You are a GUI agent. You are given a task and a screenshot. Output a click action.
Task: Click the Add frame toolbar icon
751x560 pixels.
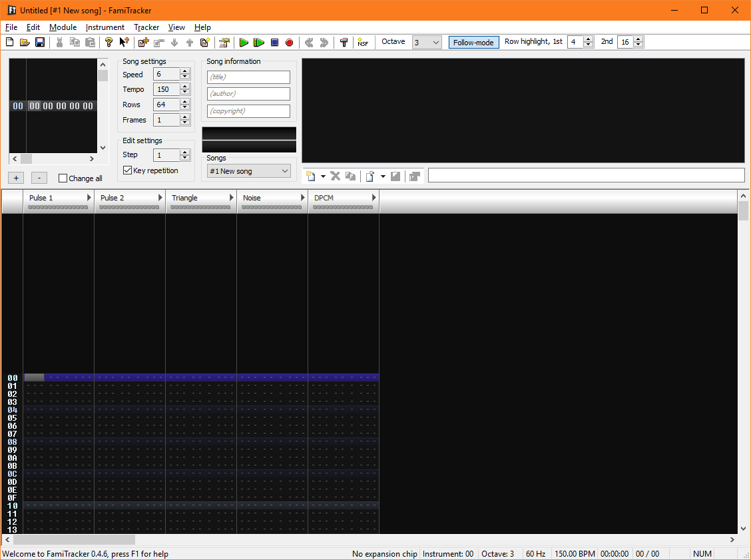coord(142,43)
